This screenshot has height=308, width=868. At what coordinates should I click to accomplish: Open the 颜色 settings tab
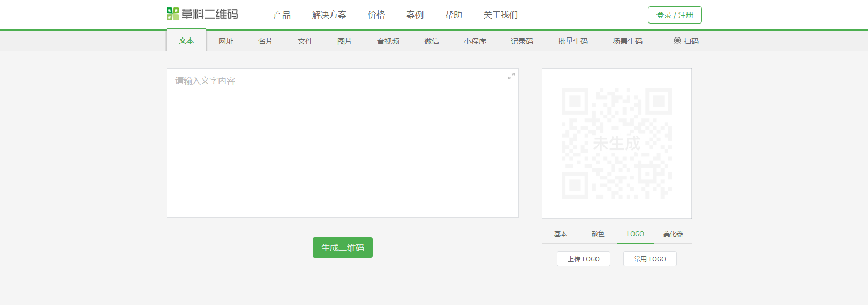click(x=598, y=234)
